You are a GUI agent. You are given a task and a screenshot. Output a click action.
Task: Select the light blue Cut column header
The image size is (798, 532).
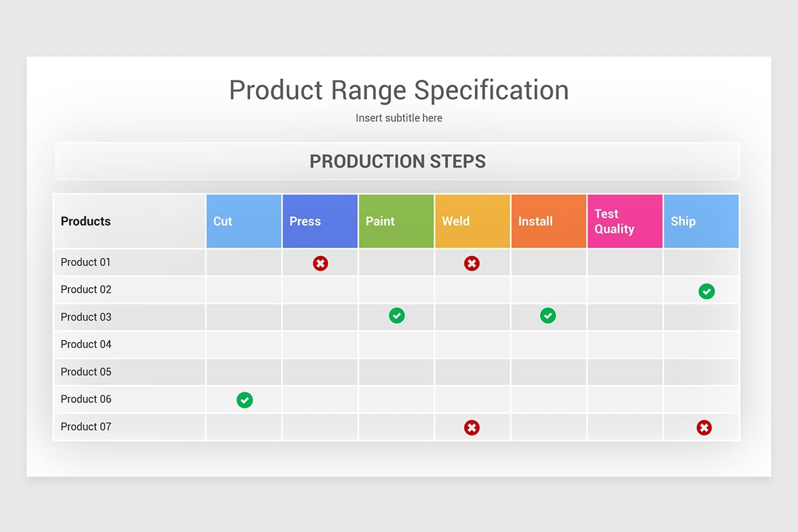pyautogui.click(x=244, y=221)
